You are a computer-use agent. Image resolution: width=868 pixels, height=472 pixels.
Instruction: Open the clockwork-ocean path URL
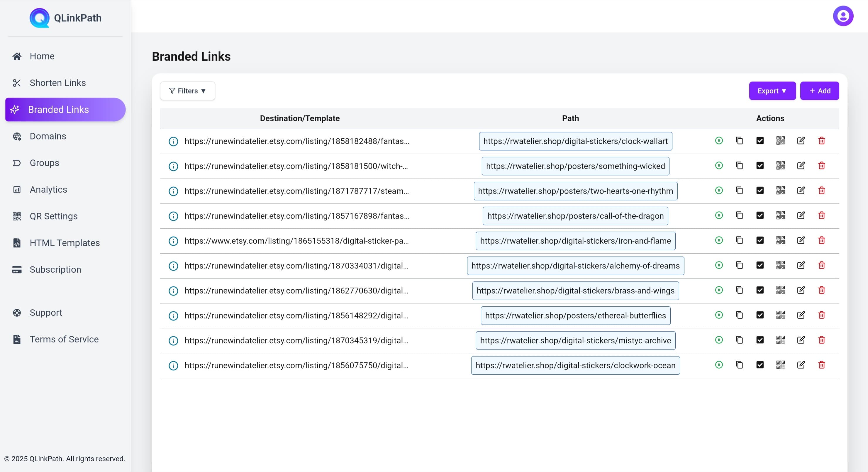pyautogui.click(x=576, y=366)
